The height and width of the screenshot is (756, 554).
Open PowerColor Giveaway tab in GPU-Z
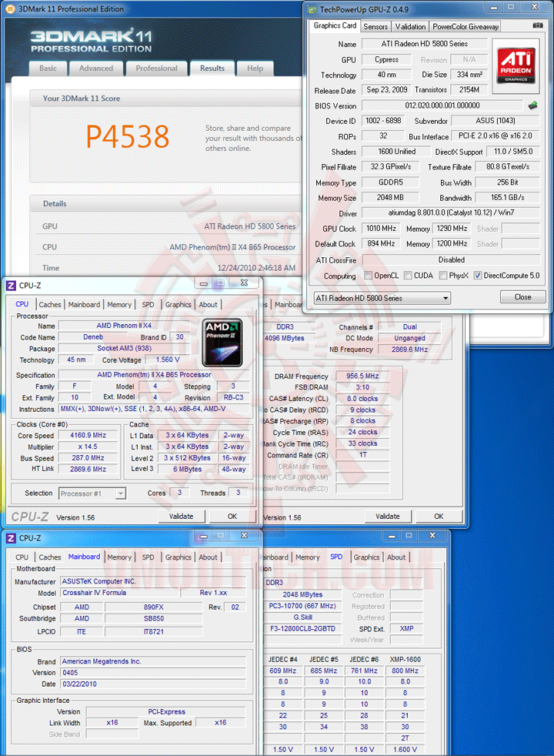pyautogui.click(x=466, y=26)
